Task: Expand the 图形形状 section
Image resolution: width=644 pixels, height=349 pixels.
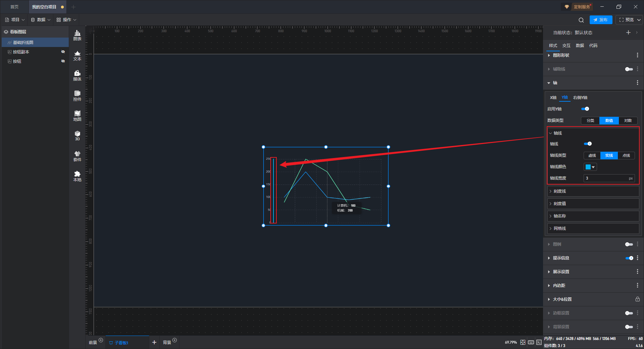Action: (549, 55)
